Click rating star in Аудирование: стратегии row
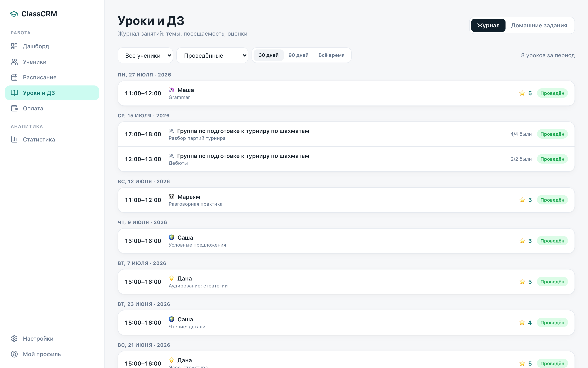This screenshot has height=368, width=588. coord(522,282)
